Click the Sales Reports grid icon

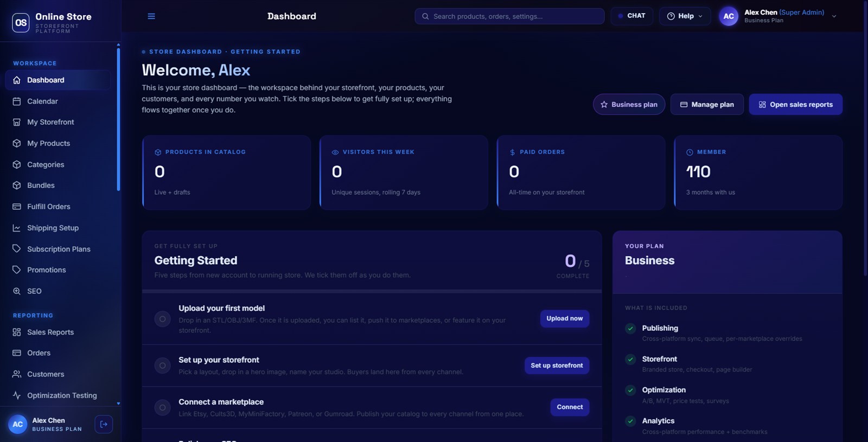pyautogui.click(x=17, y=332)
